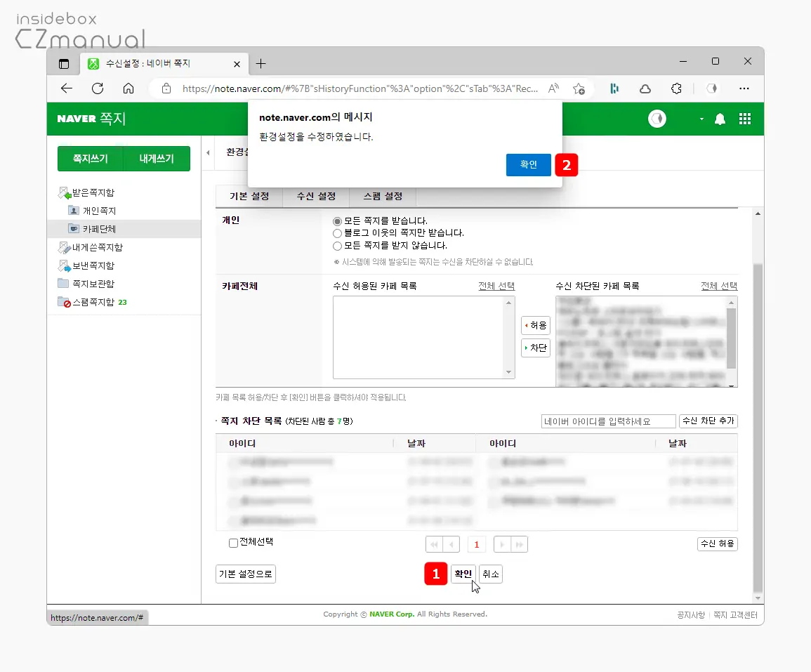Click the NAVER 쪽지 logo

click(x=92, y=119)
